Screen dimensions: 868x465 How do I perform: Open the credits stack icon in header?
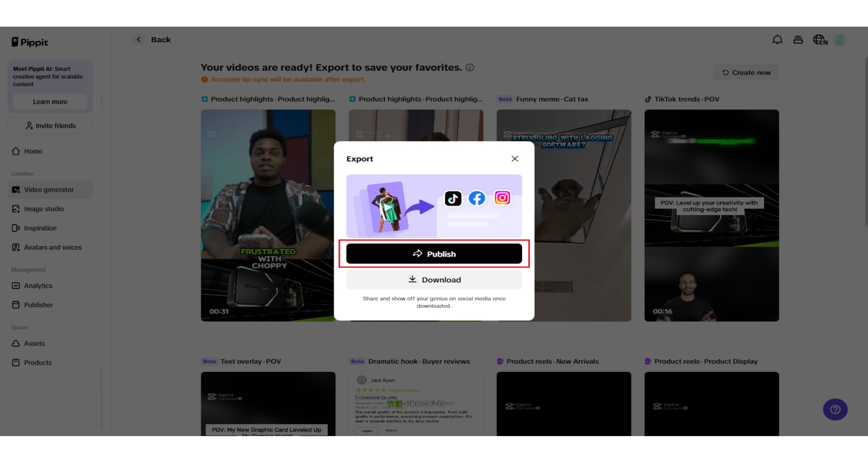point(798,40)
